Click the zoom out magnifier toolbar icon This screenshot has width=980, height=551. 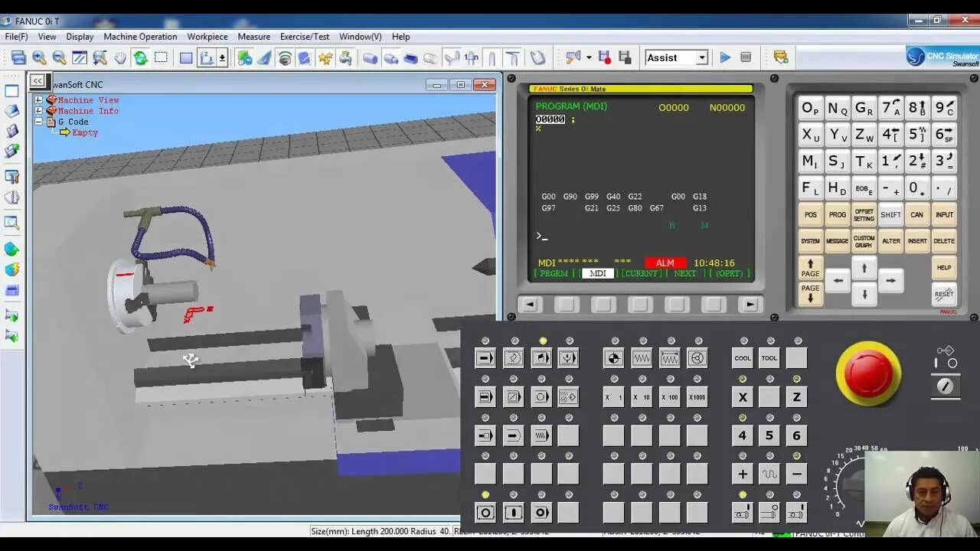[x=59, y=57]
